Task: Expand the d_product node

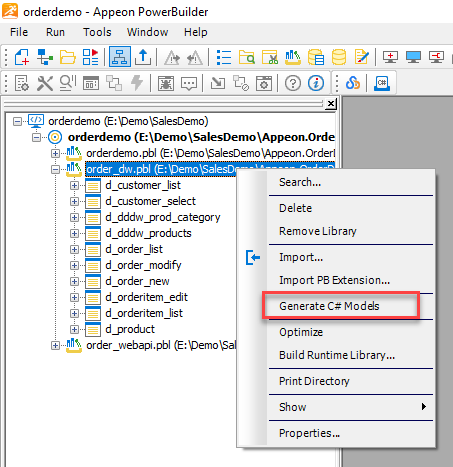Action: 74,329
